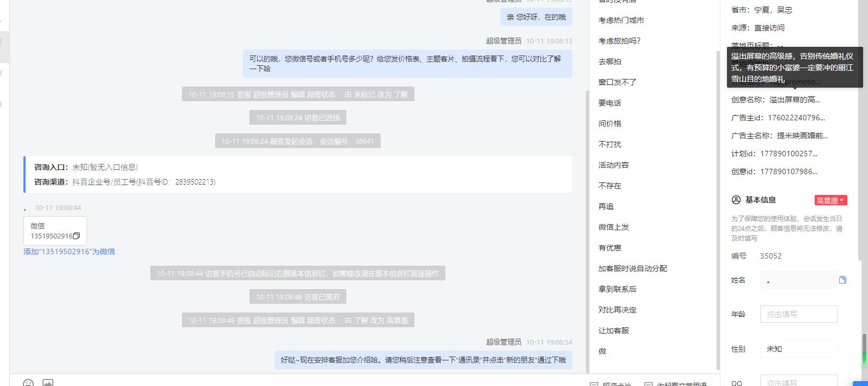Image resolution: width=868 pixels, height=386 pixels.
Task: Click the note 访客手机号已自动标记右侧基本信息栏
Action: 298,273
